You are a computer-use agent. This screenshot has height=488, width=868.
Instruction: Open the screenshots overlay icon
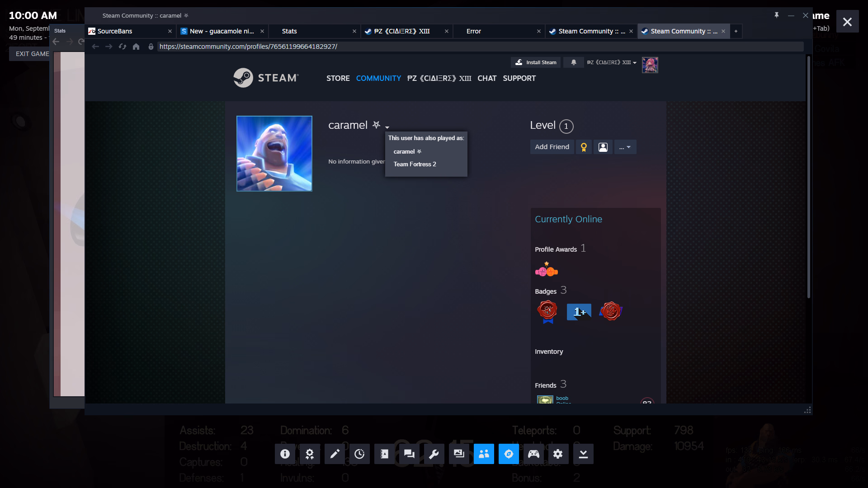(x=459, y=454)
